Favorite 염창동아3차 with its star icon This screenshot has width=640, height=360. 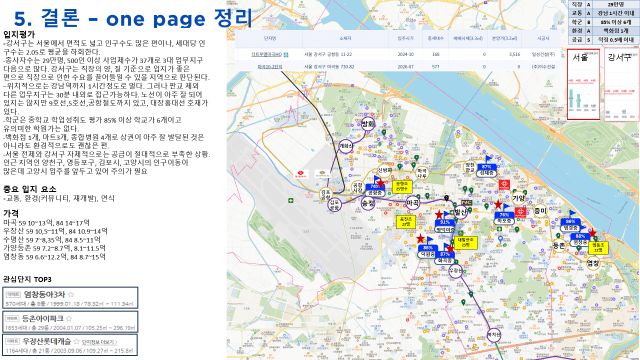click(71, 295)
